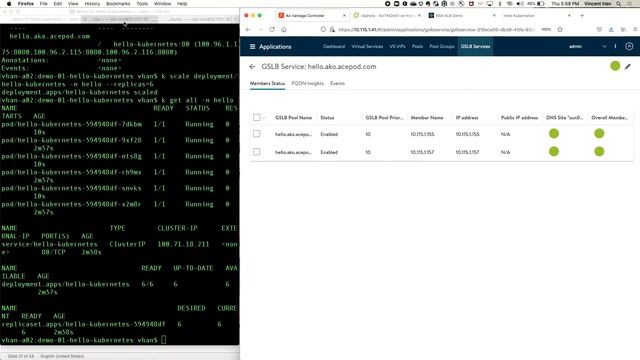Go to Pools section

click(x=417, y=47)
